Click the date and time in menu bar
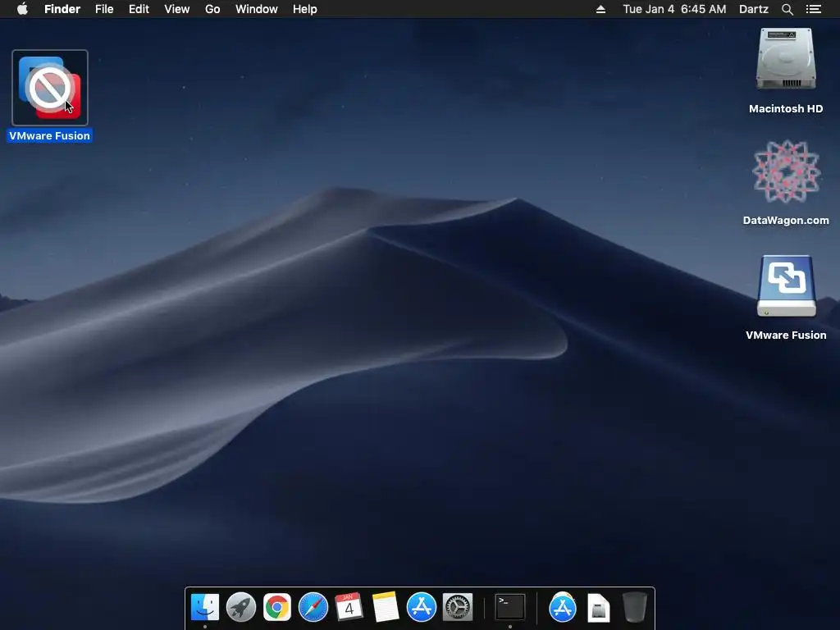Screen dimensions: 840x630 point(674,9)
